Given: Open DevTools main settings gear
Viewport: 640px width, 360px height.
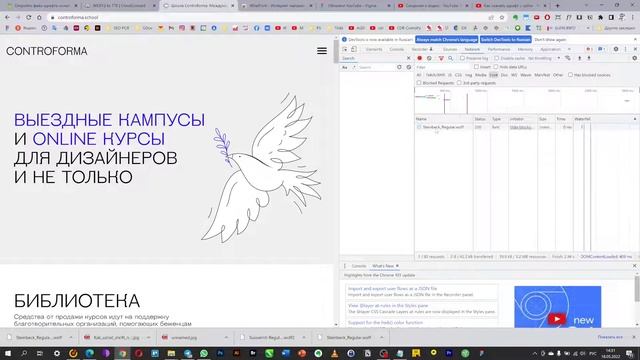Looking at the screenshot, I should [616, 49].
